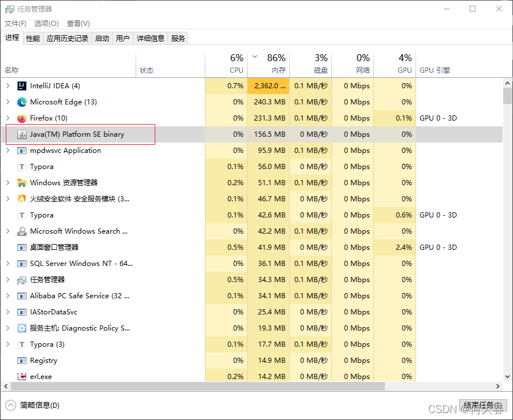This screenshot has width=513, height=420.
Task: Open the 查看(V) menu
Action: [78, 24]
